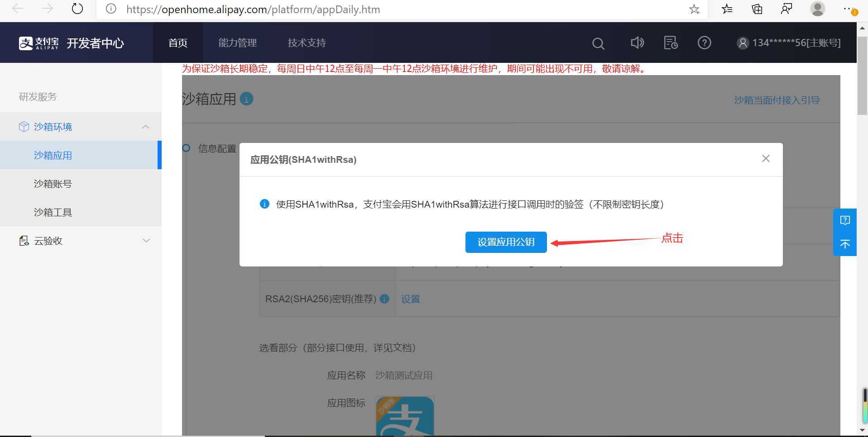This screenshot has width=868, height=437.
Task: Click the 设置应用公钥 button
Action: [x=505, y=242]
